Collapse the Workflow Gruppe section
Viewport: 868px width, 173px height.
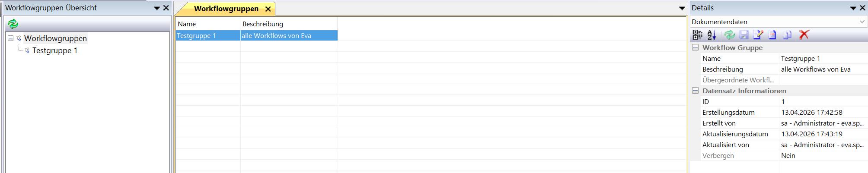click(695, 47)
